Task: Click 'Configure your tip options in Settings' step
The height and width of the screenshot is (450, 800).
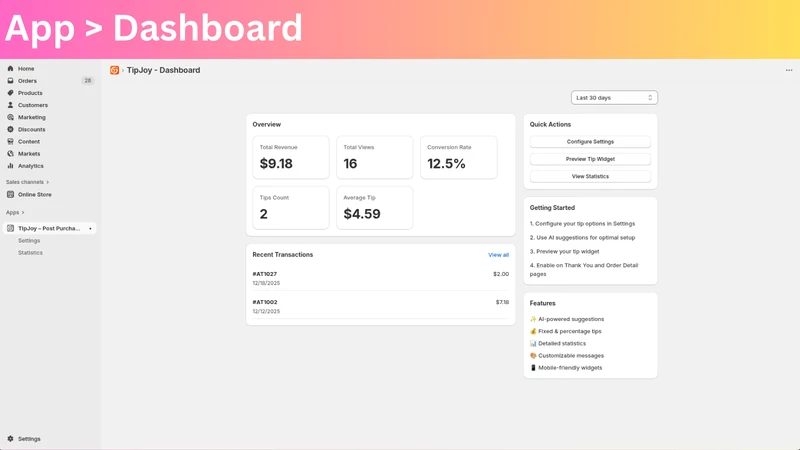Action: point(582,223)
